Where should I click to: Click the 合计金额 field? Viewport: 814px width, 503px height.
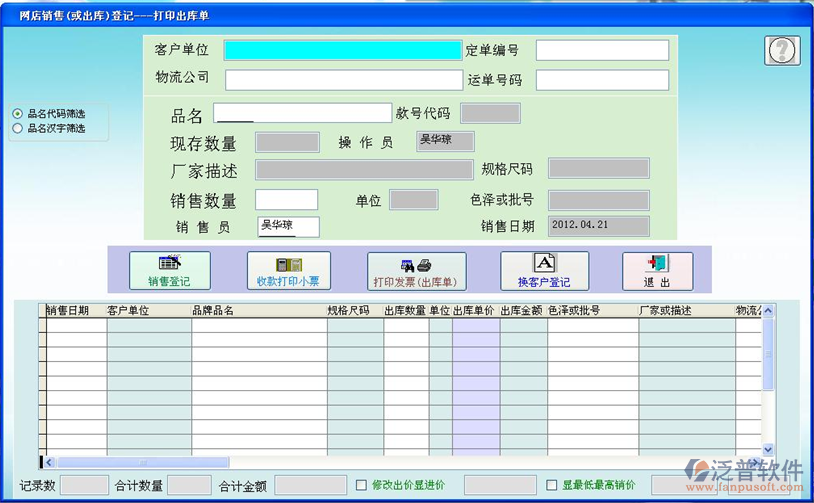[310, 485]
